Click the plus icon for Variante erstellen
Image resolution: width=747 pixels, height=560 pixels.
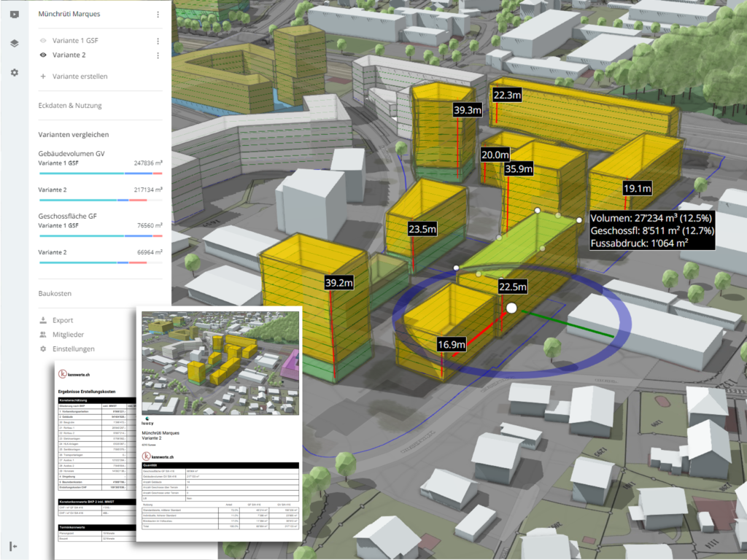pyautogui.click(x=43, y=77)
